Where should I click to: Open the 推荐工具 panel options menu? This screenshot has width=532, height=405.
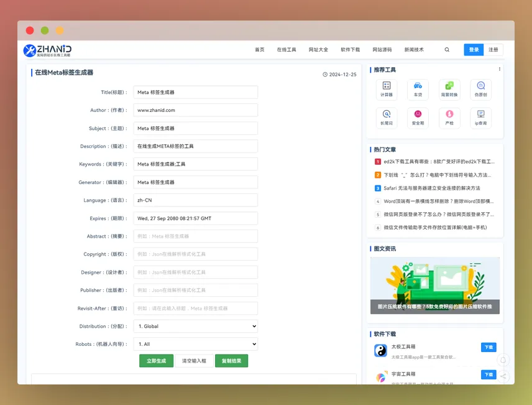[499, 68]
